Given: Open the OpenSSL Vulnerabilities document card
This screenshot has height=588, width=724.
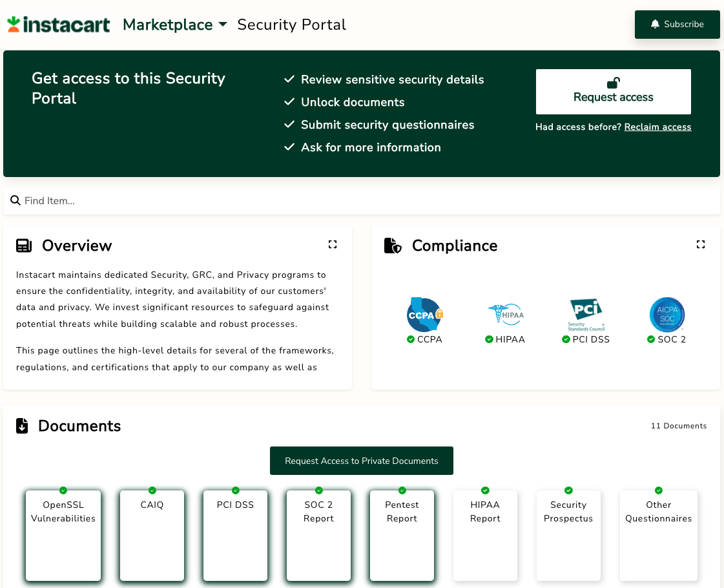Looking at the screenshot, I should pyautogui.click(x=63, y=536).
